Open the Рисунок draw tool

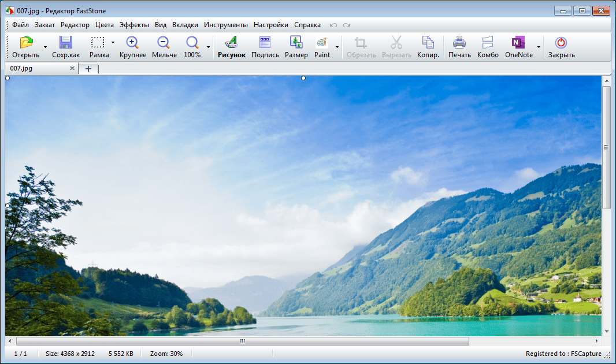[231, 42]
